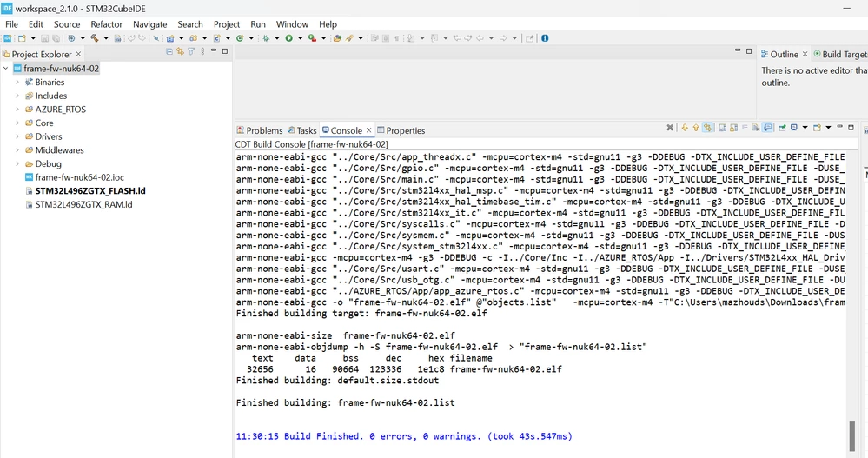Select frame-fw-nuk64-02.ioc file

(75, 177)
